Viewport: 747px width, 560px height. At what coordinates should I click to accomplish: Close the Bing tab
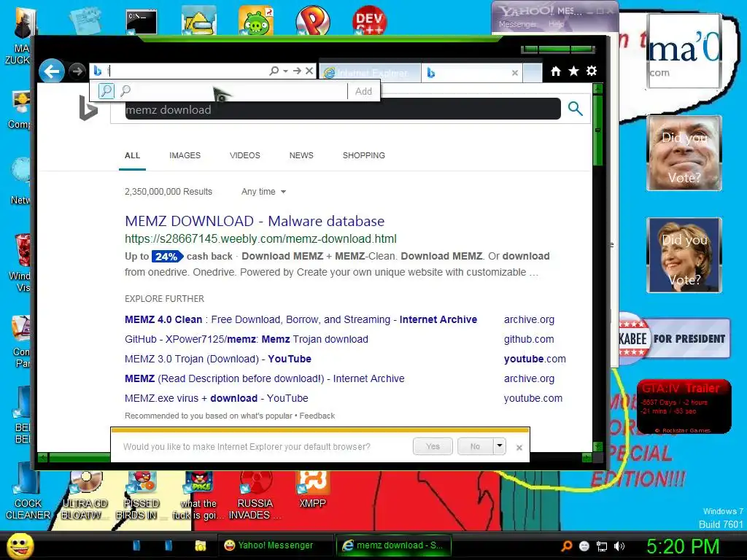[x=514, y=73]
